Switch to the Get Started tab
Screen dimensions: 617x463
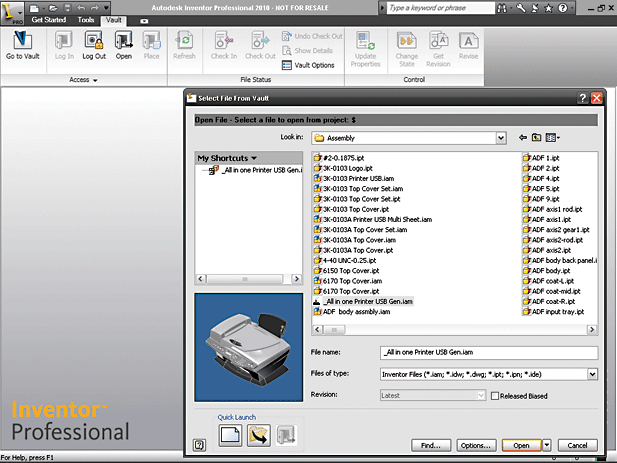tap(49, 20)
